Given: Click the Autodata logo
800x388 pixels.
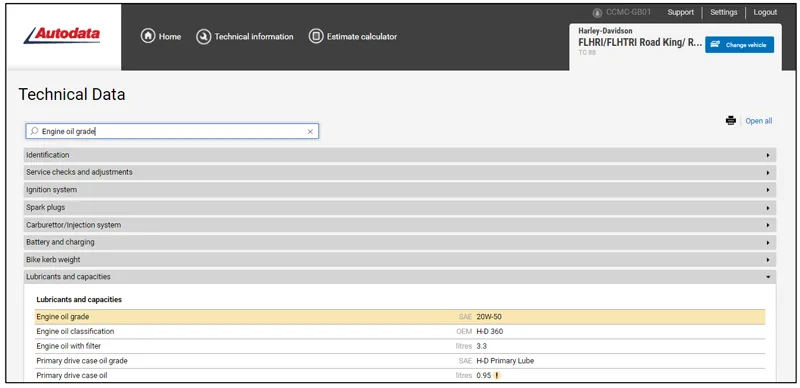Looking at the screenshot, I should [x=62, y=35].
